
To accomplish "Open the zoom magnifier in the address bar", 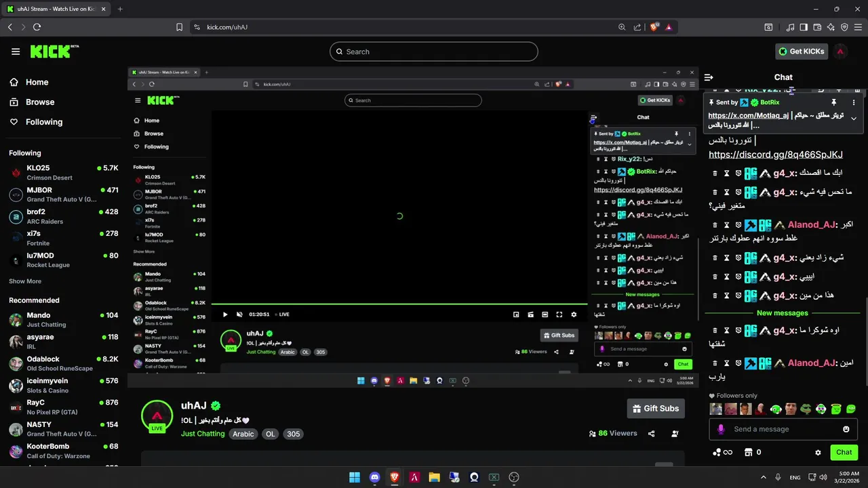I will (x=622, y=27).
